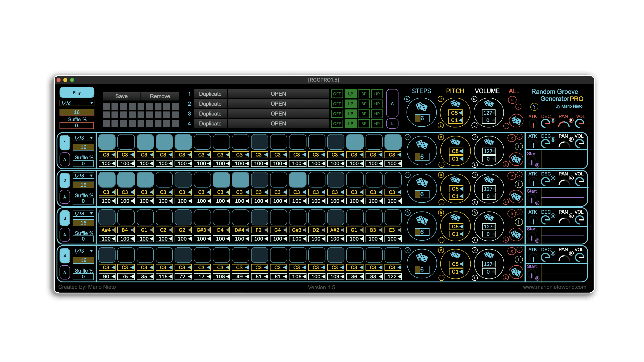Randomize track 3 steps with blue dice
Screen dimensions: 644x362
pos(422,220)
